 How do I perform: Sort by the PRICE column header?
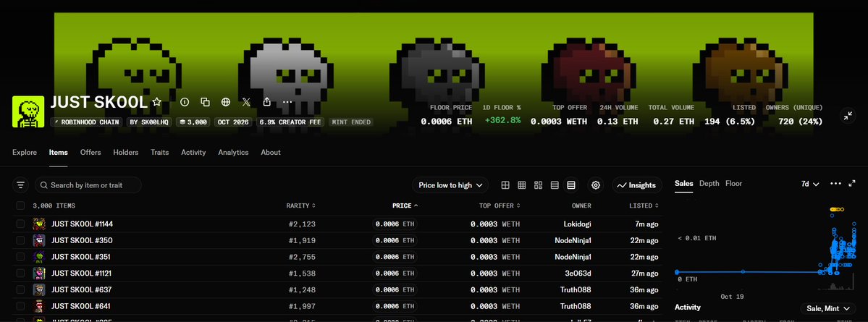pos(405,206)
